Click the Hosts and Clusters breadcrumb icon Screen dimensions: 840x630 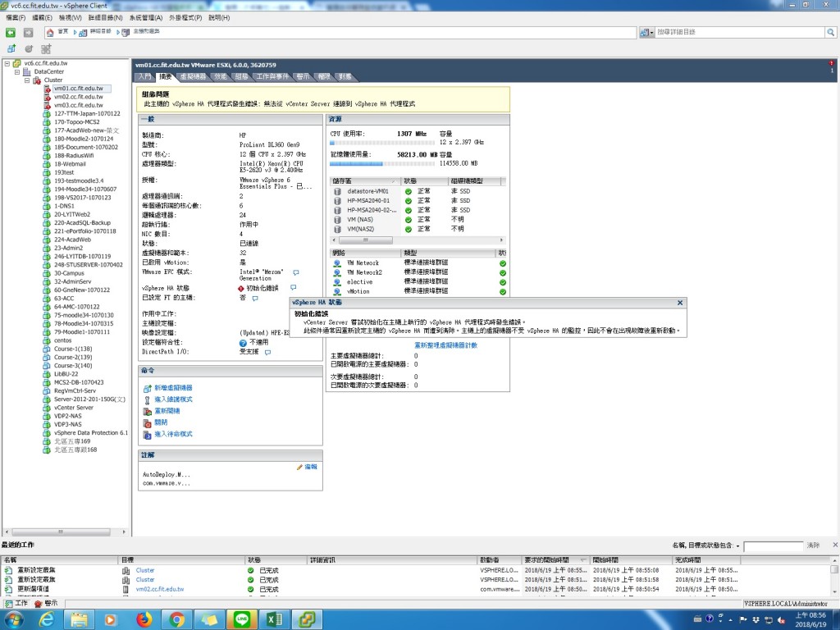pos(126,33)
